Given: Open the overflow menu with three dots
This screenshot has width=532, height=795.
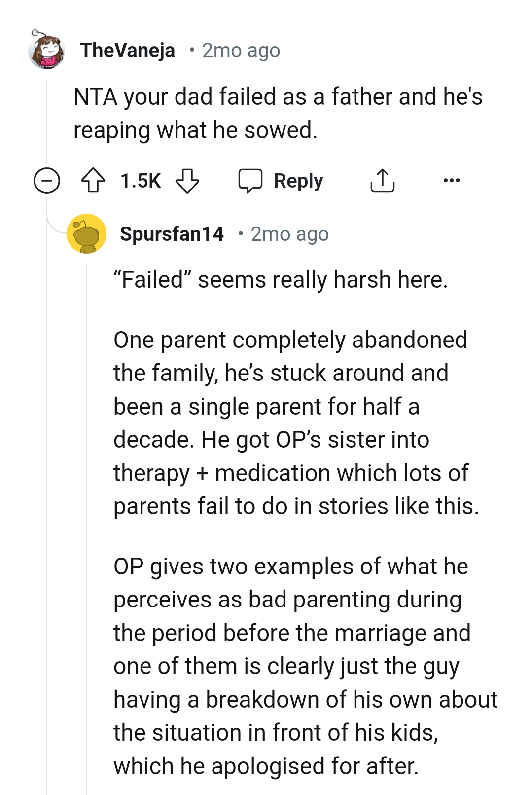Looking at the screenshot, I should click(452, 180).
